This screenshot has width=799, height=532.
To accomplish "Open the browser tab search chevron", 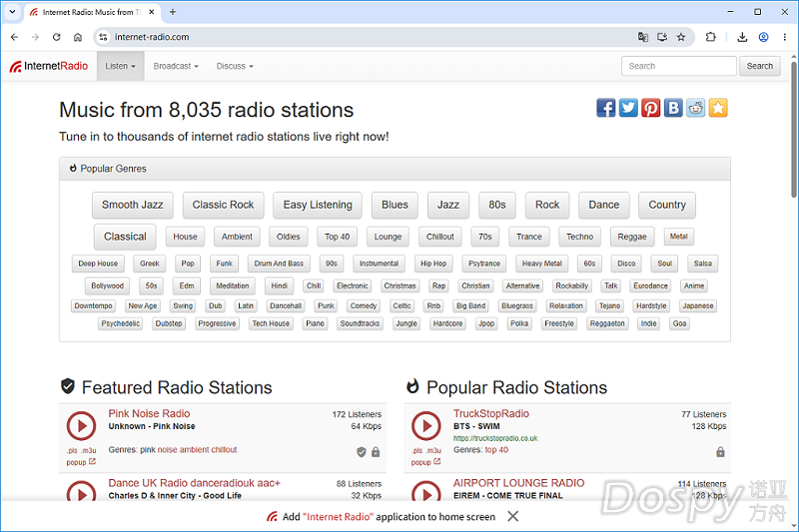I will pos(12,12).
